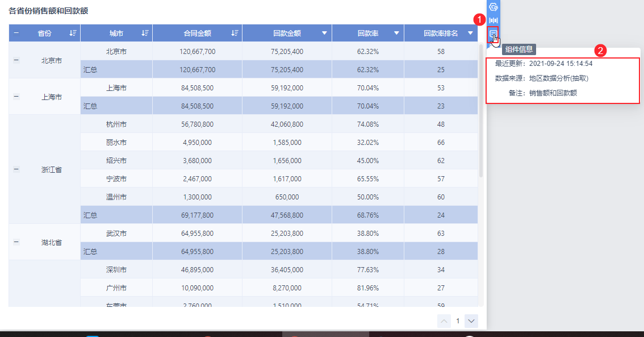Click the contract amount 10,090,000
This screenshot has width=644, height=337.
tap(197, 288)
